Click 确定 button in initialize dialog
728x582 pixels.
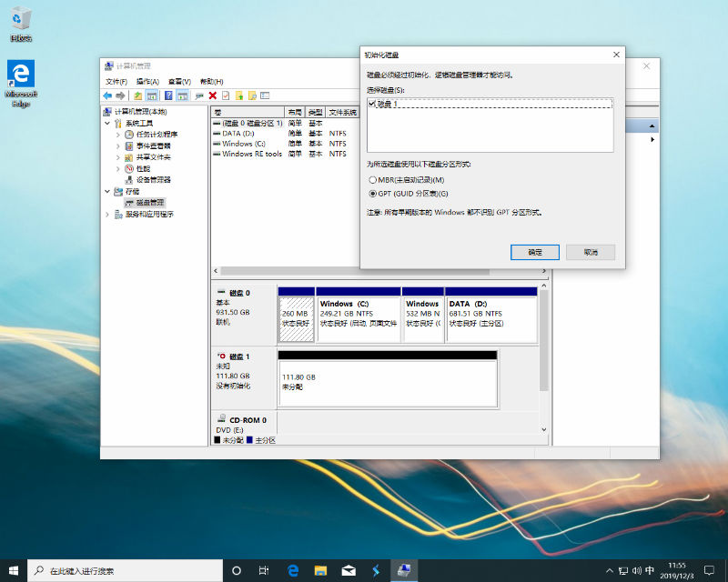tap(535, 252)
